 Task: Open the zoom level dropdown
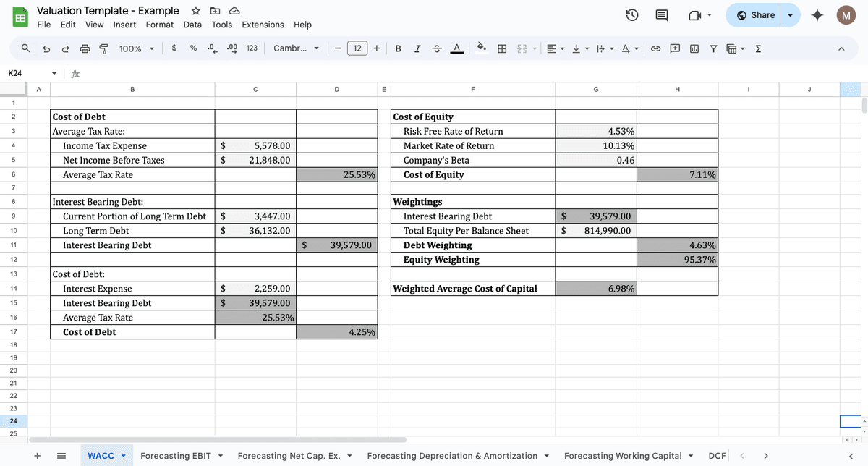(137, 48)
